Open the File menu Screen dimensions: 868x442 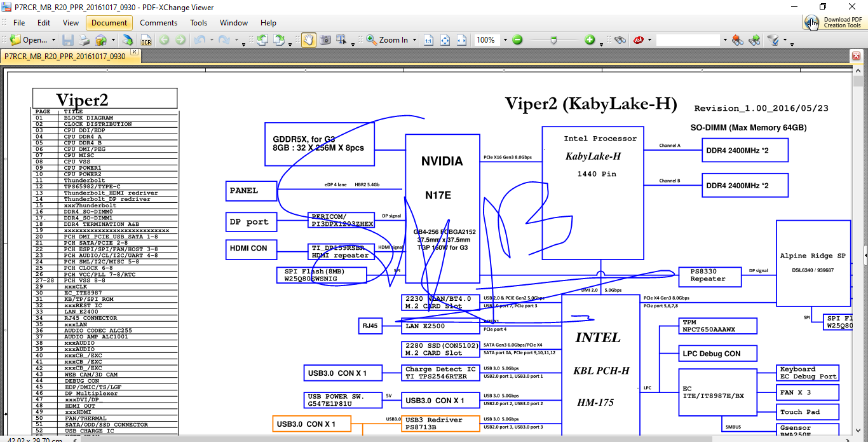(x=19, y=22)
